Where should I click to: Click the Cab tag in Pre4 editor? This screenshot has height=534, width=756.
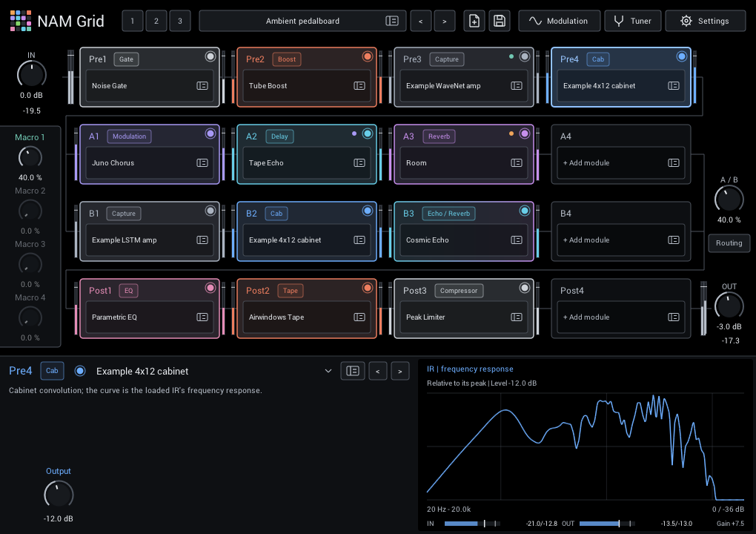tap(52, 371)
